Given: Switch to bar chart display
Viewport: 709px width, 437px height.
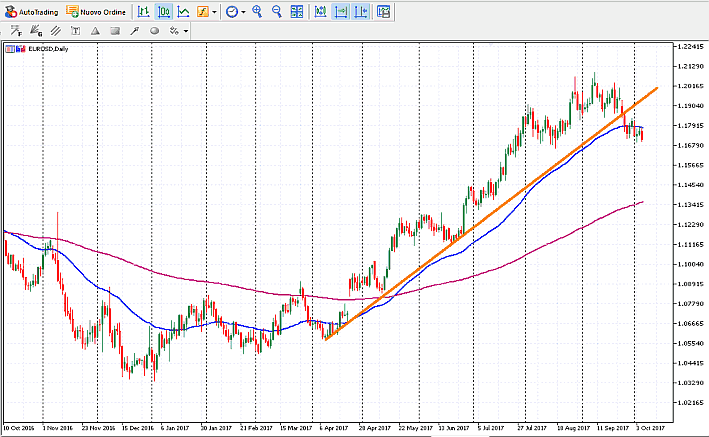Looking at the screenshot, I should click(x=145, y=12).
